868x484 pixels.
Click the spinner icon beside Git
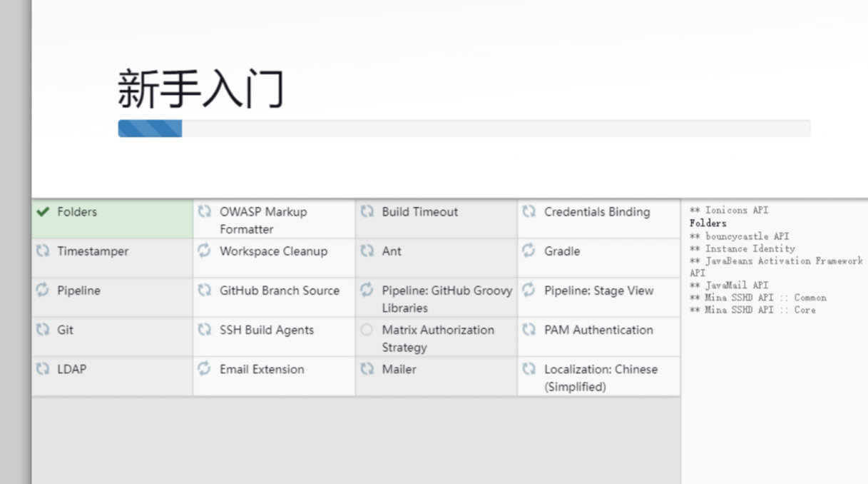pos(43,329)
